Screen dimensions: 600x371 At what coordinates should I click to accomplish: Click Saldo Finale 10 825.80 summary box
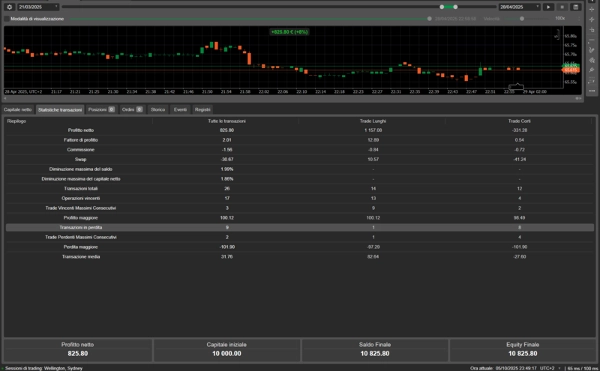click(375, 350)
